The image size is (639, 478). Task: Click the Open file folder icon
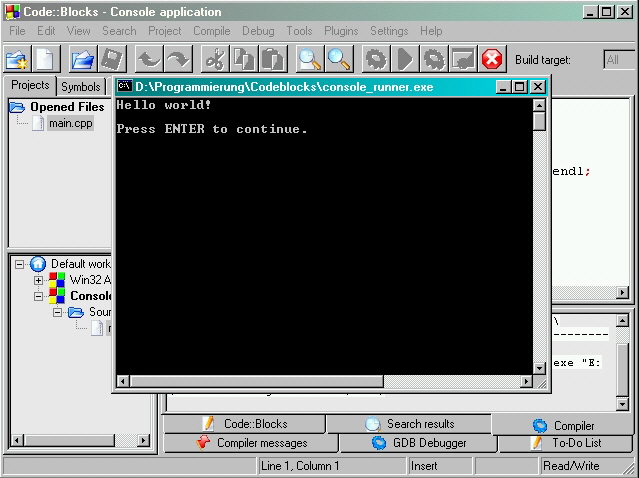point(83,59)
